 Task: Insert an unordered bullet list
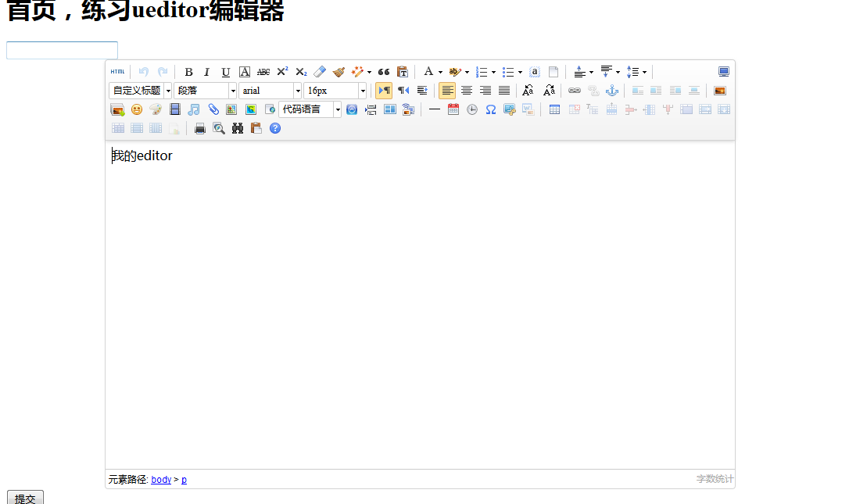(508, 72)
